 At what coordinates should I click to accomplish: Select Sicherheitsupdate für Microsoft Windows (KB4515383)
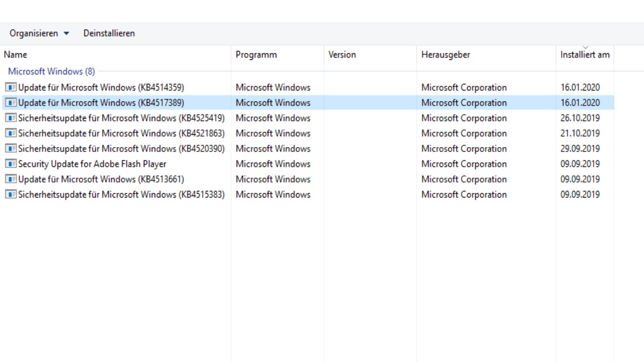pos(122,194)
